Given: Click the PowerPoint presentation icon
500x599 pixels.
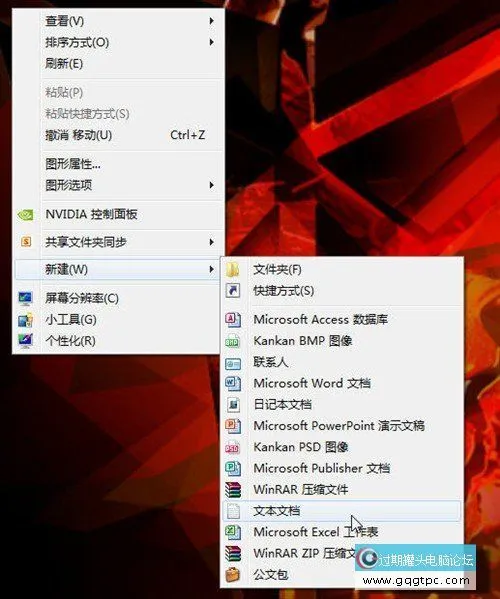Looking at the screenshot, I should pyautogui.click(x=233, y=426).
